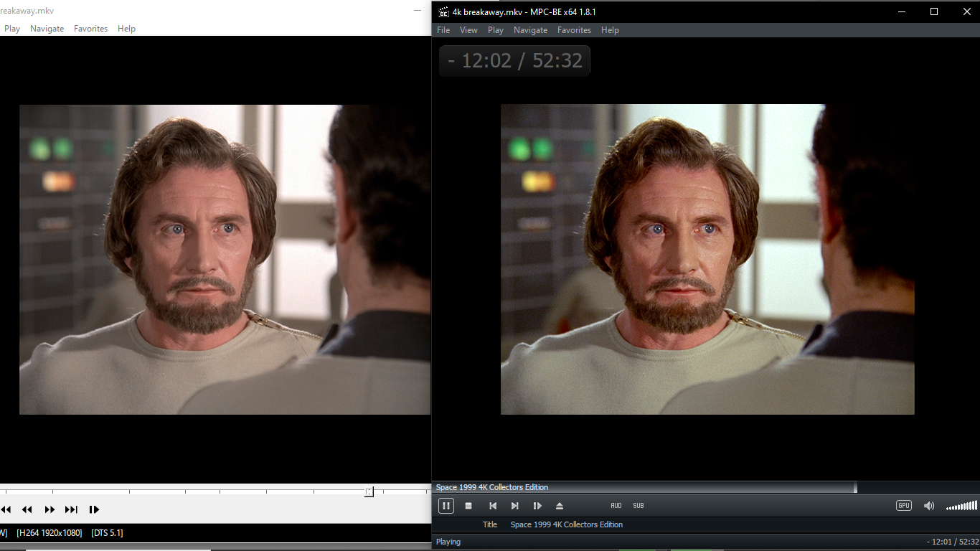Image resolution: width=980 pixels, height=551 pixels.
Task: Click the right video frame in MPC-BE
Action: tap(707, 259)
